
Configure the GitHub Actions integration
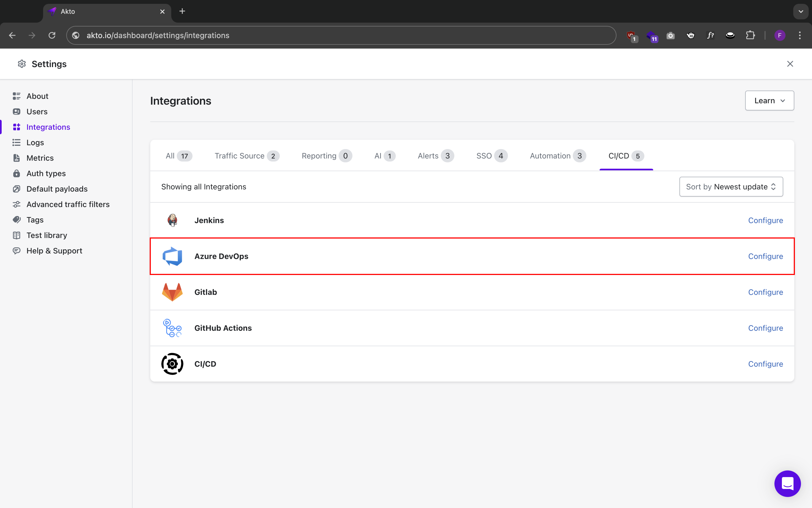pos(765,328)
